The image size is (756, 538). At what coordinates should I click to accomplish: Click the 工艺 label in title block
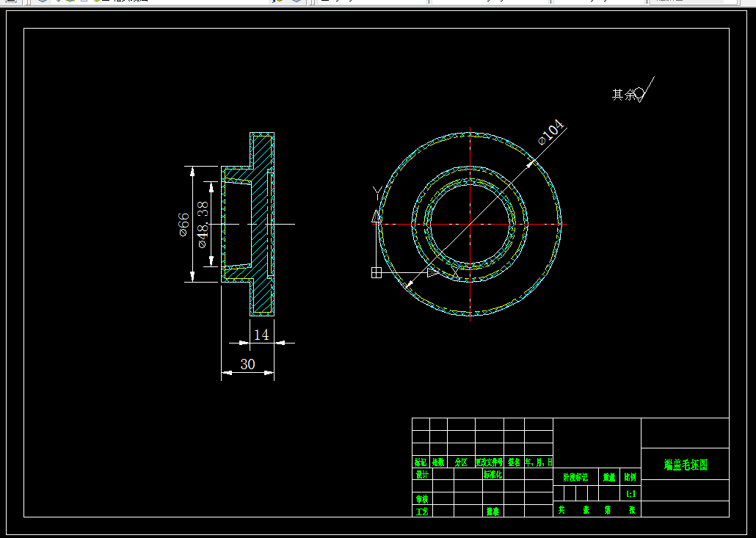coord(422,511)
